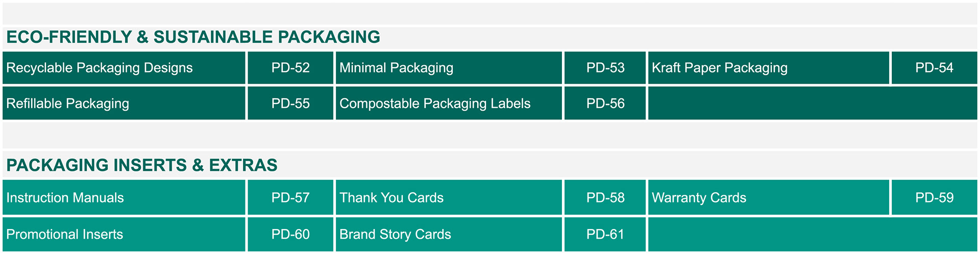Select the Packaging Inserts & Extras heading
The image size is (980, 254).
click(142, 165)
